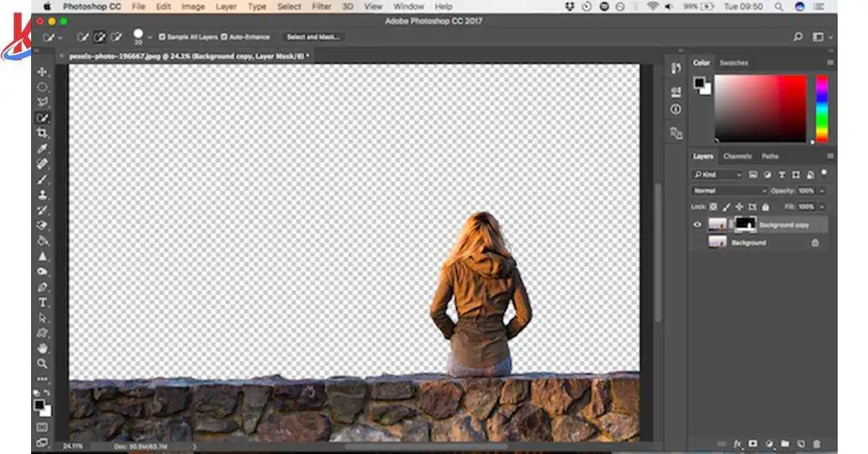The height and width of the screenshot is (454, 868).
Task: Select the Background layer thumbnail
Action: pyautogui.click(x=718, y=243)
